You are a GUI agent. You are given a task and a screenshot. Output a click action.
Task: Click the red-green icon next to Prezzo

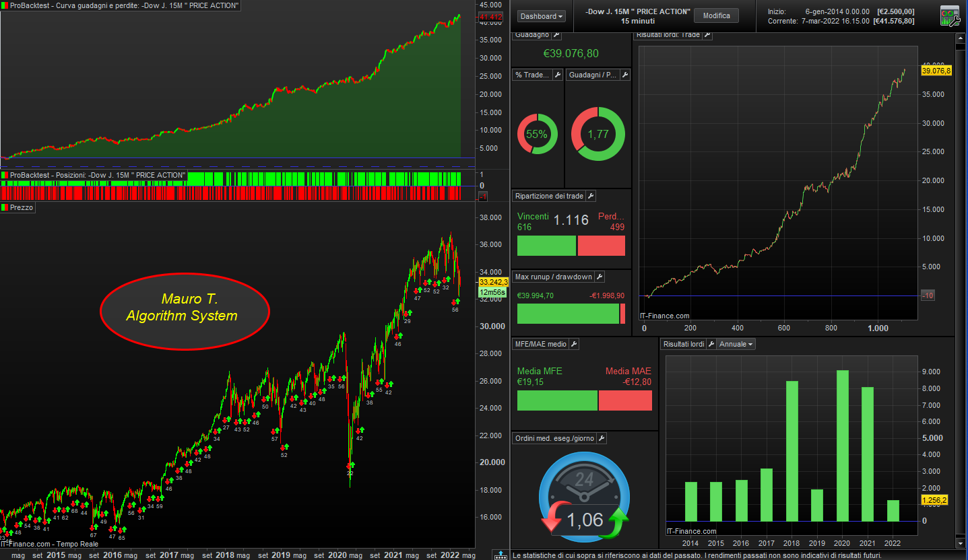click(5, 207)
